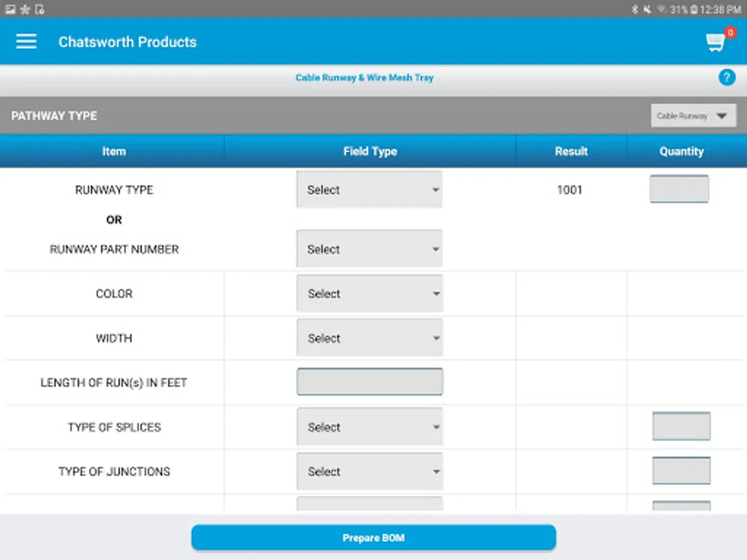747x560 pixels.
Task: Open the Color select dropdown
Action: click(x=369, y=294)
